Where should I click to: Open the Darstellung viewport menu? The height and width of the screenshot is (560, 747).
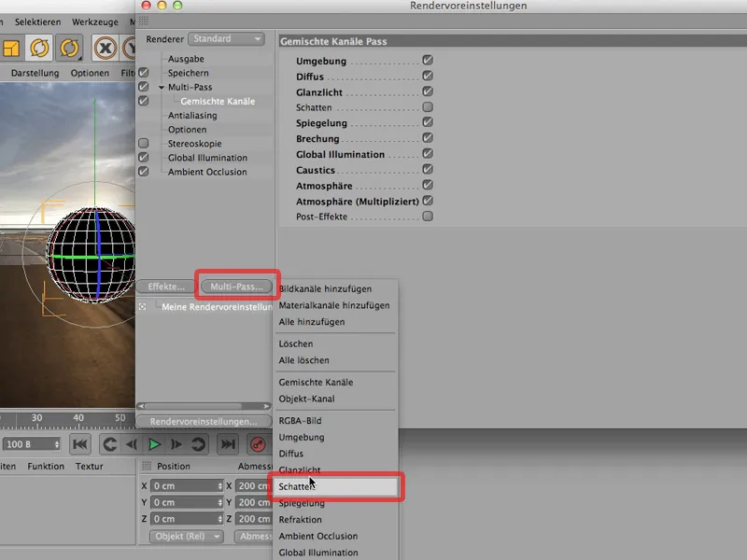pyautogui.click(x=35, y=73)
